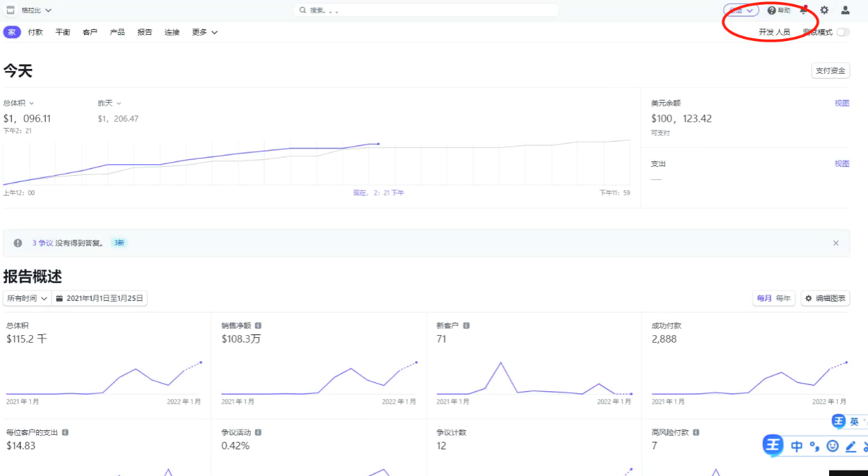Click the pencil icon in the IME toolbar

(851, 446)
